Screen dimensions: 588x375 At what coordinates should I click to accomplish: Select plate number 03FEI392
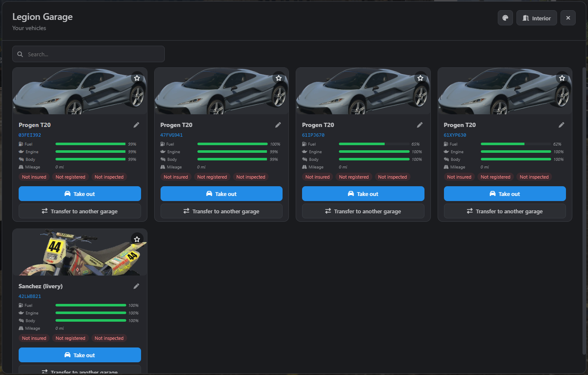point(30,135)
